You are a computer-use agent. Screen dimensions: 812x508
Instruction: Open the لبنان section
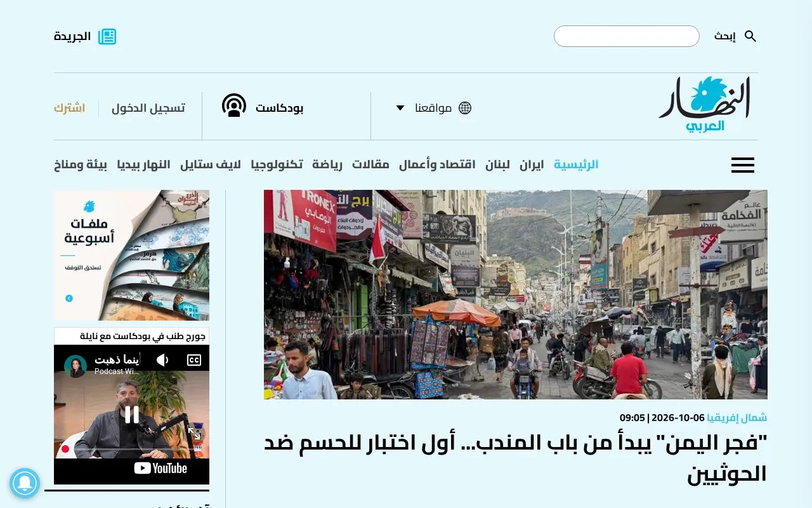(x=498, y=165)
